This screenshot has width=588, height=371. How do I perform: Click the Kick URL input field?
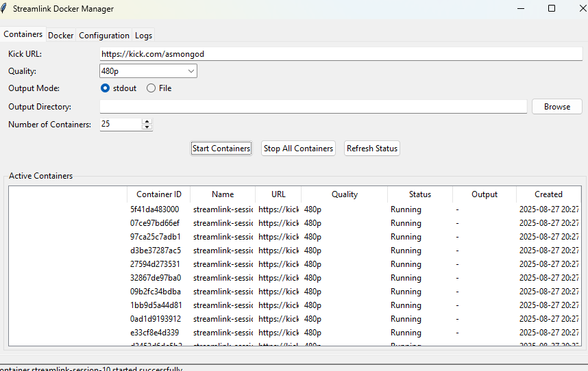341,53
